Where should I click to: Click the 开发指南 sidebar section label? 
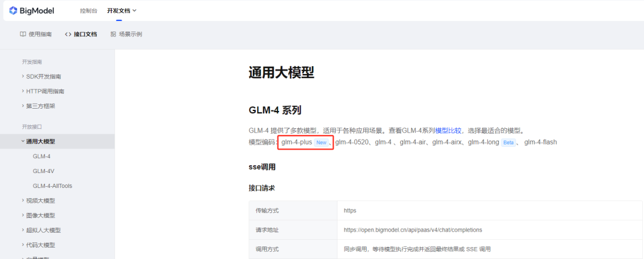point(32,61)
